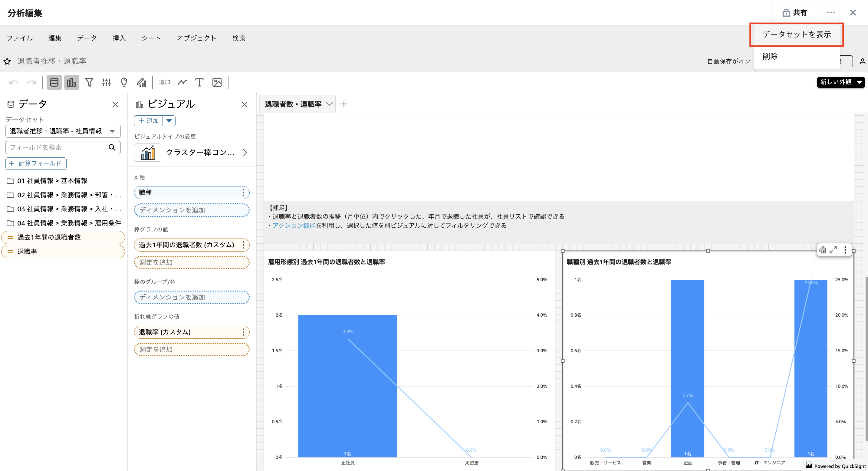Follow the アクション機能 link
Screen dimensions: 868x471
tap(294, 226)
